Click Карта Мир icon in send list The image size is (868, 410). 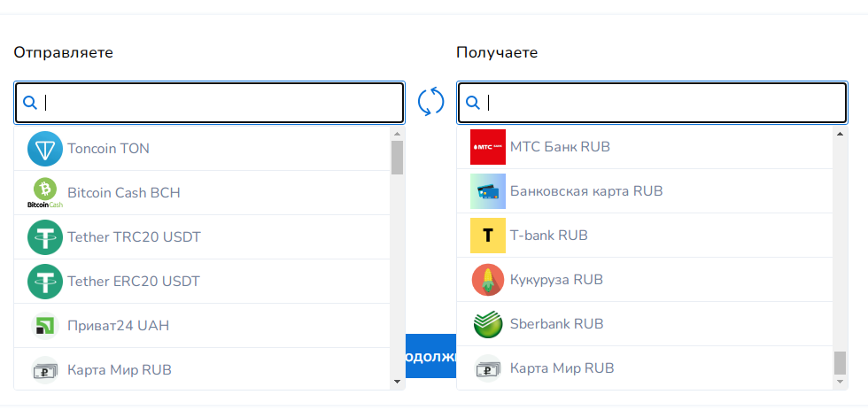tap(45, 369)
